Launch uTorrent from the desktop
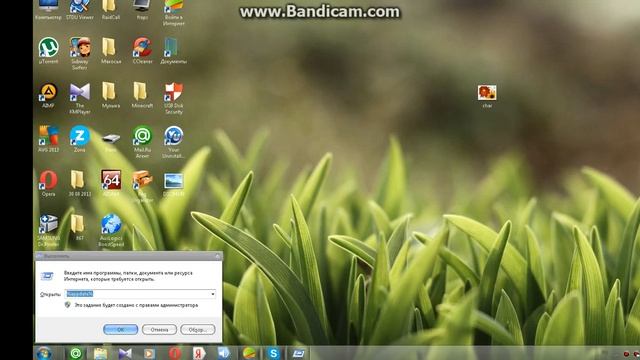 48,50
